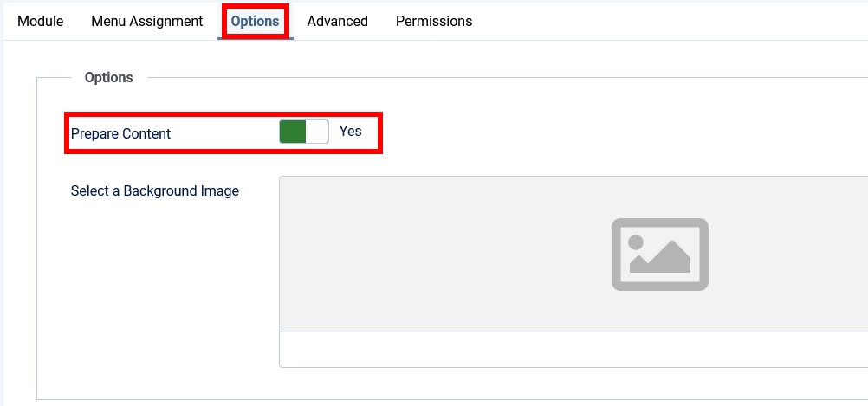Screen dimensions: 868x406
Task: Click the left edge of the image path field
Action: click(288, 350)
